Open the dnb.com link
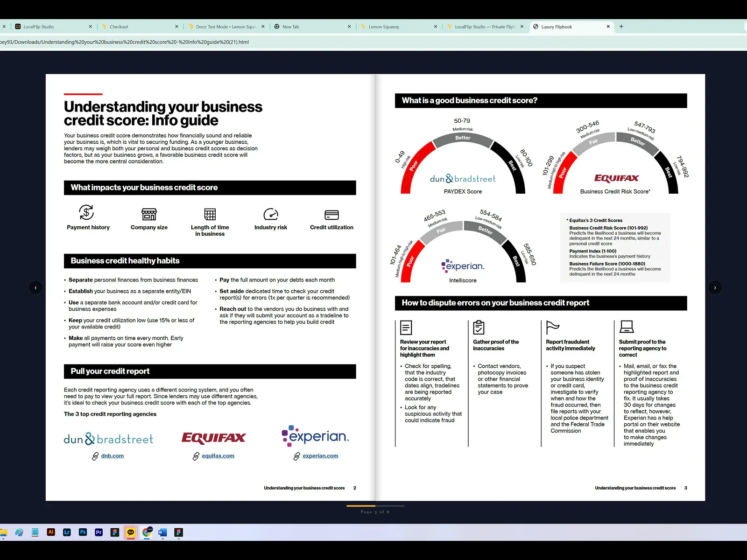 coord(113,456)
